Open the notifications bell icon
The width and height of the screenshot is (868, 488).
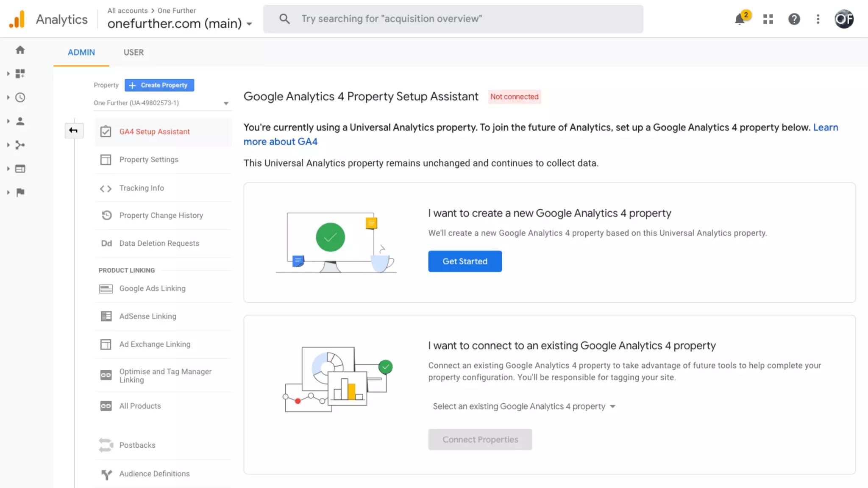pyautogui.click(x=740, y=19)
